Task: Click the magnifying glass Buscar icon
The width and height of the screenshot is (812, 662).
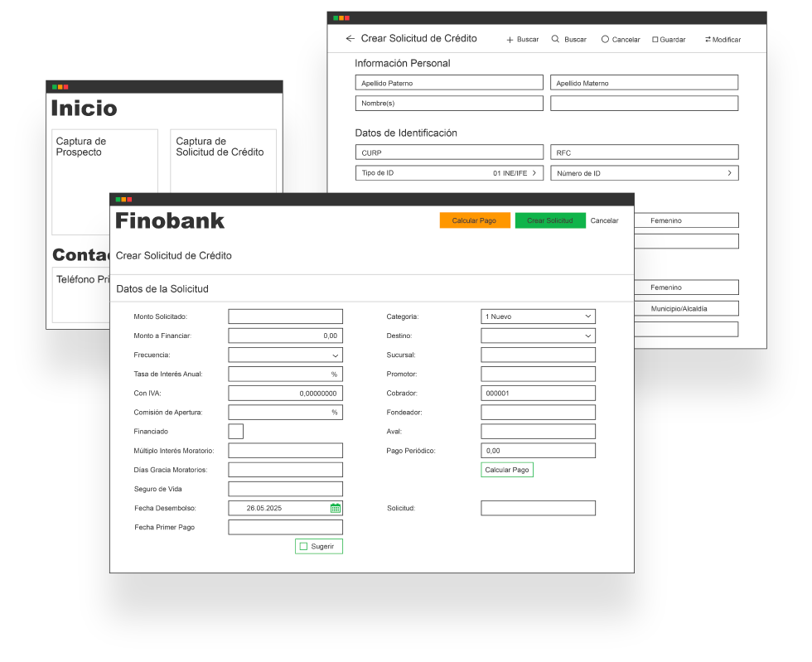Action: (x=555, y=39)
